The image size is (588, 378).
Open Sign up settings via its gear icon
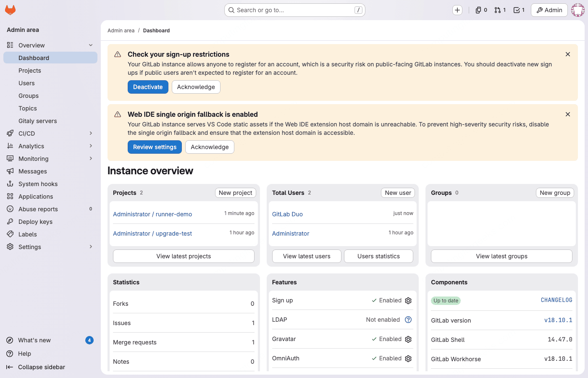408,300
